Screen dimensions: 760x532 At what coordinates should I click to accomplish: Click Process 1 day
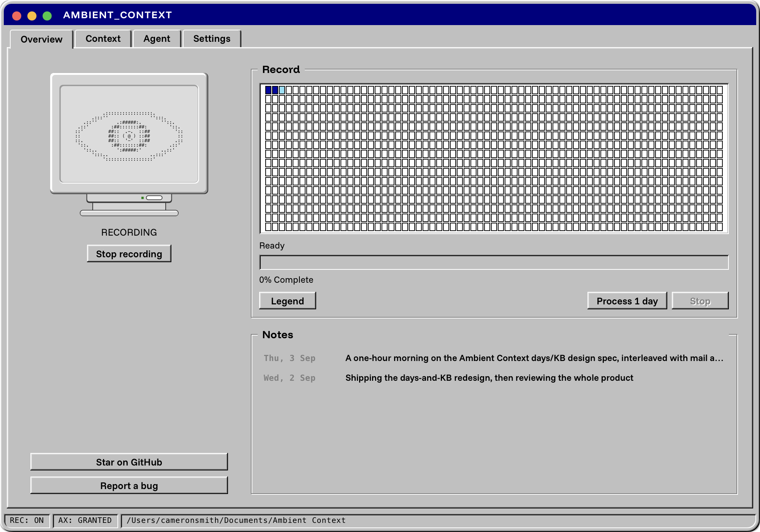click(x=627, y=301)
